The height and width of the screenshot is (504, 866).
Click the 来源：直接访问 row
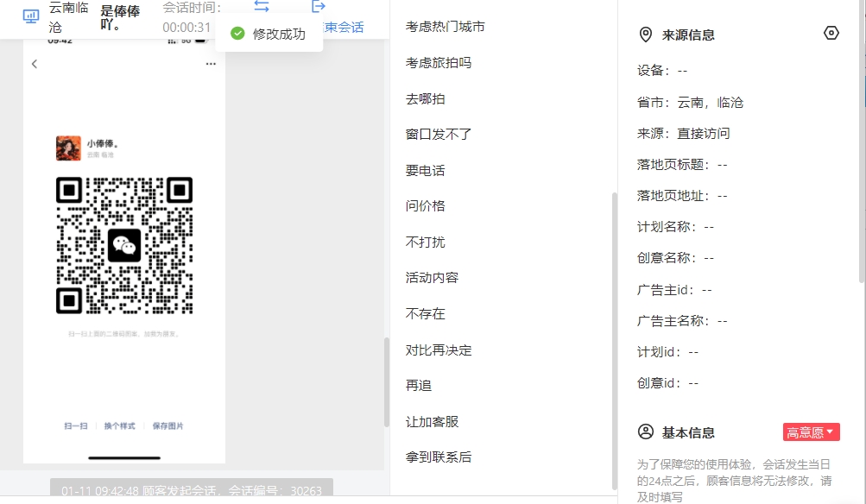pyautogui.click(x=683, y=134)
